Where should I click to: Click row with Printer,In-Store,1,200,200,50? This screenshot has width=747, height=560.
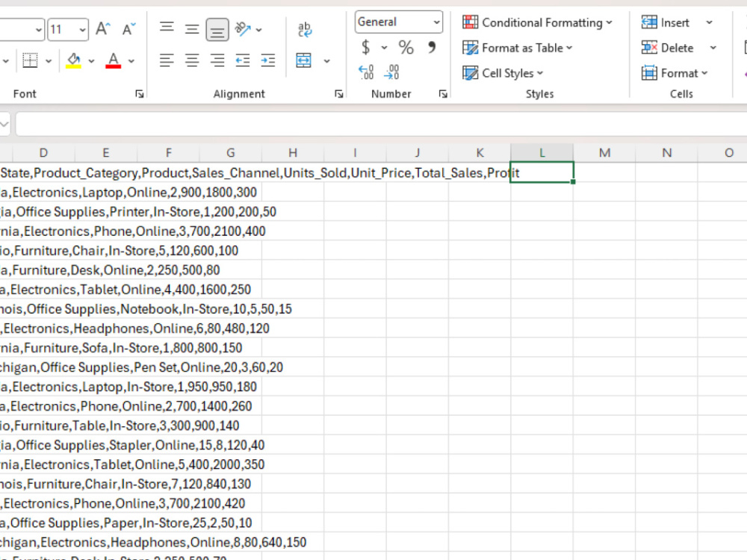click(x=138, y=212)
